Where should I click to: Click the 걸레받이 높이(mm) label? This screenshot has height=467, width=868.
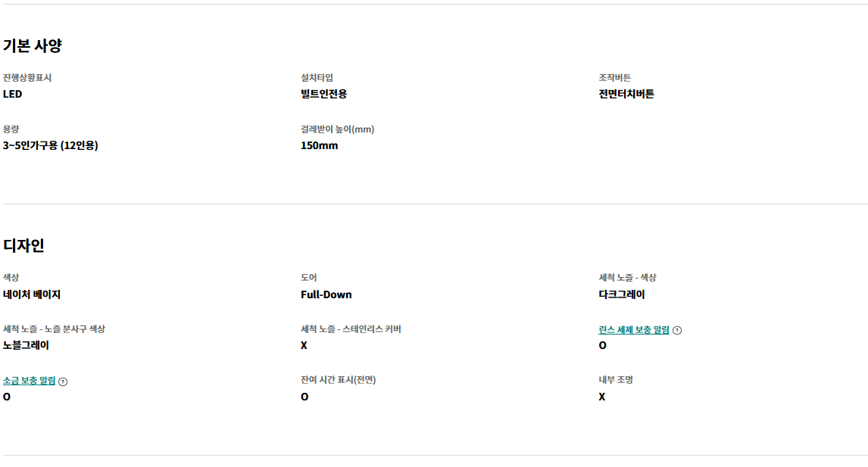point(338,129)
